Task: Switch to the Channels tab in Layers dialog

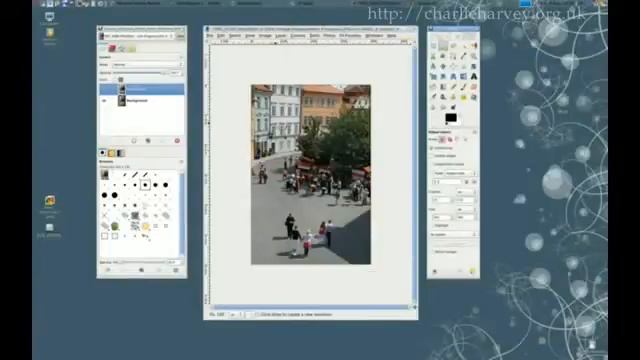Action: 112,49
